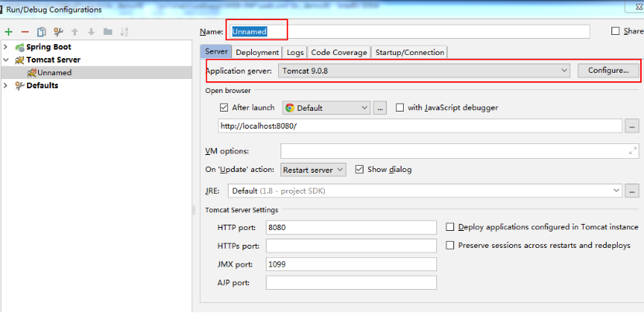Click browse button next to browser dropdown
Viewport: 644px width, 313px height.
coord(380,108)
